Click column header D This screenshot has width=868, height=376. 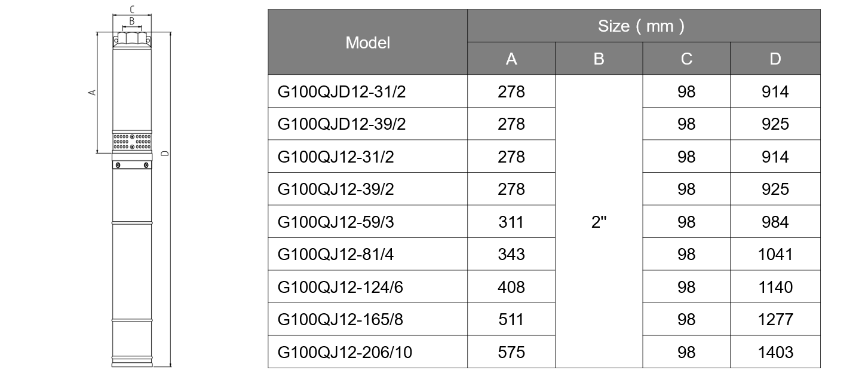(x=775, y=59)
